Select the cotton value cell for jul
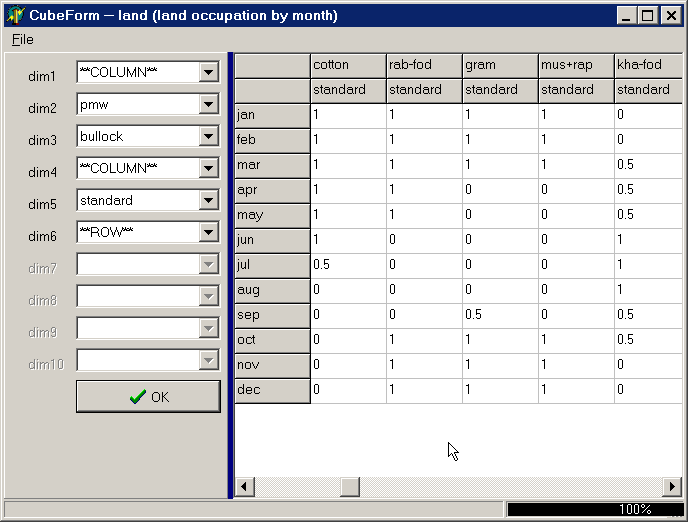This screenshot has height=522, width=688. pyautogui.click(x=347, y=265)
